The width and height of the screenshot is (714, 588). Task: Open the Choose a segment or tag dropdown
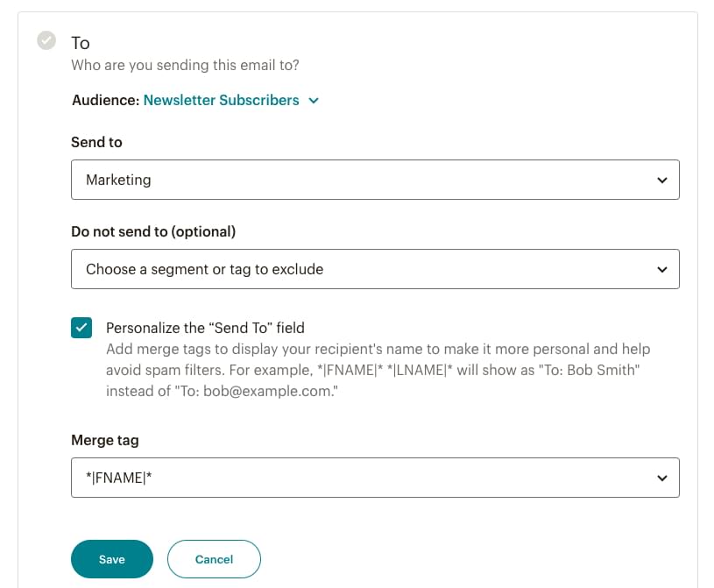pyautogui.click(x=374, y=269)
